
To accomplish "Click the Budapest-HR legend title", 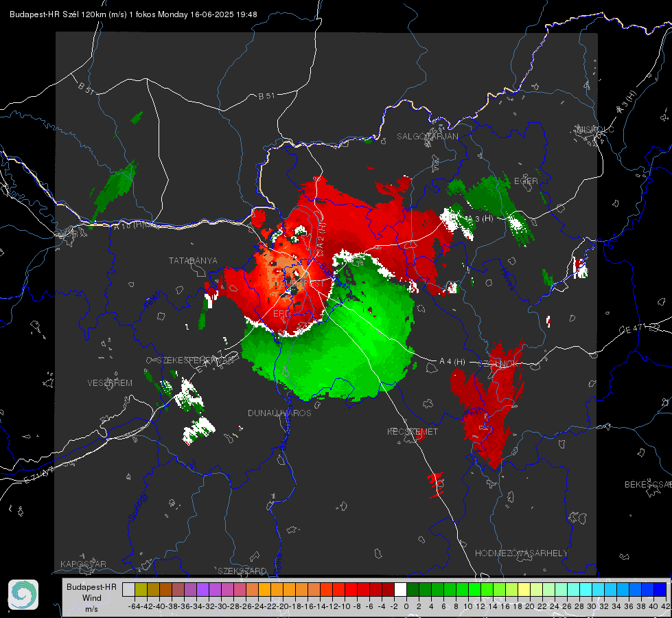I will 91,586.
